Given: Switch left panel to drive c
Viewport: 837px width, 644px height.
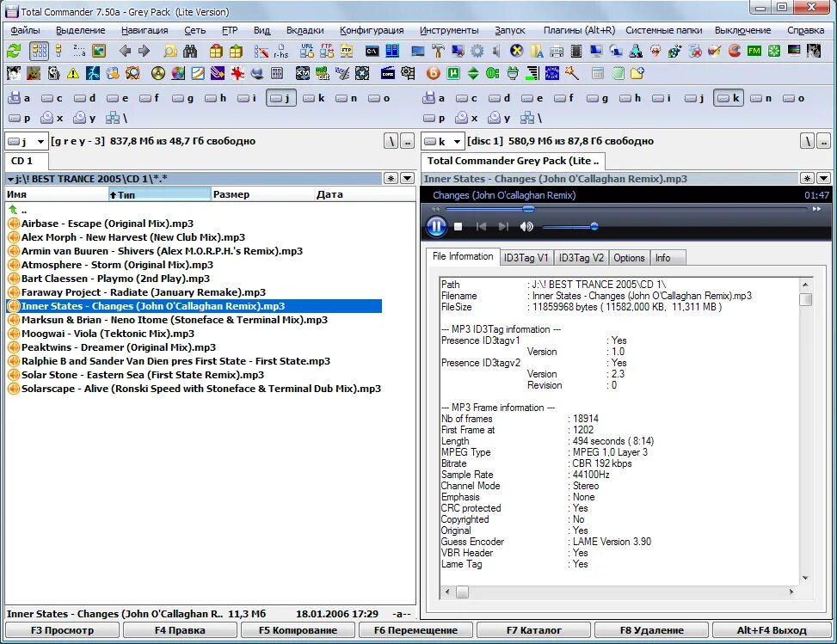Looking at the screenshot, I should [x=52, y=98].
